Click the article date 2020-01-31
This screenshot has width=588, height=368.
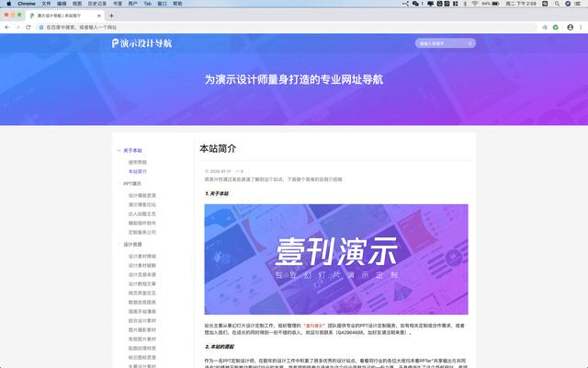click(220, 171)
